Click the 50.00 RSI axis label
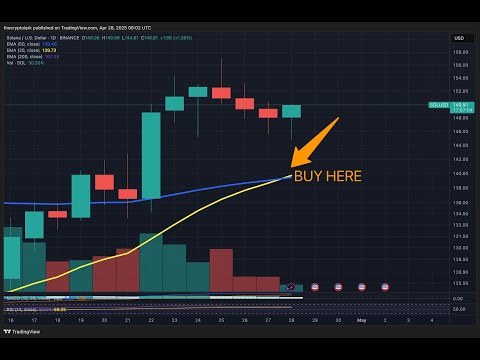Viewport: 480px width, 360px height. click(x=459, y=309)
